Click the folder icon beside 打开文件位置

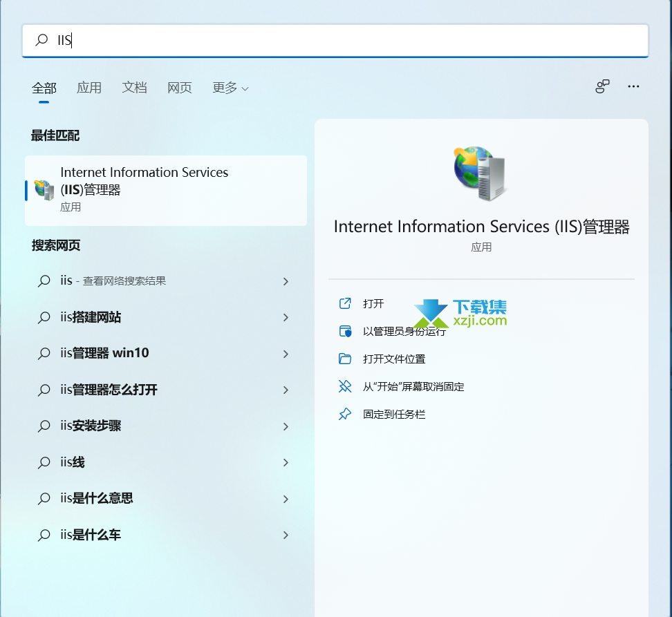coord(345,359)
